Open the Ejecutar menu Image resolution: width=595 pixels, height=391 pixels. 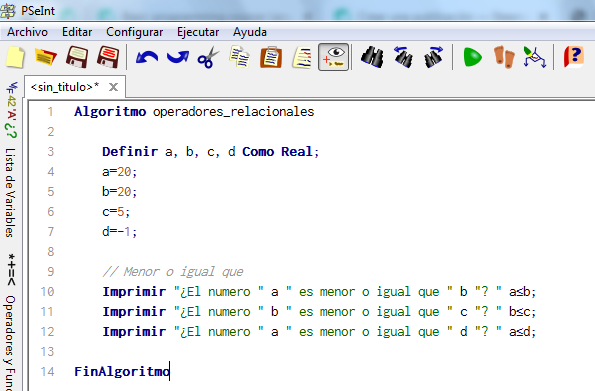click(x=198, y=32)
